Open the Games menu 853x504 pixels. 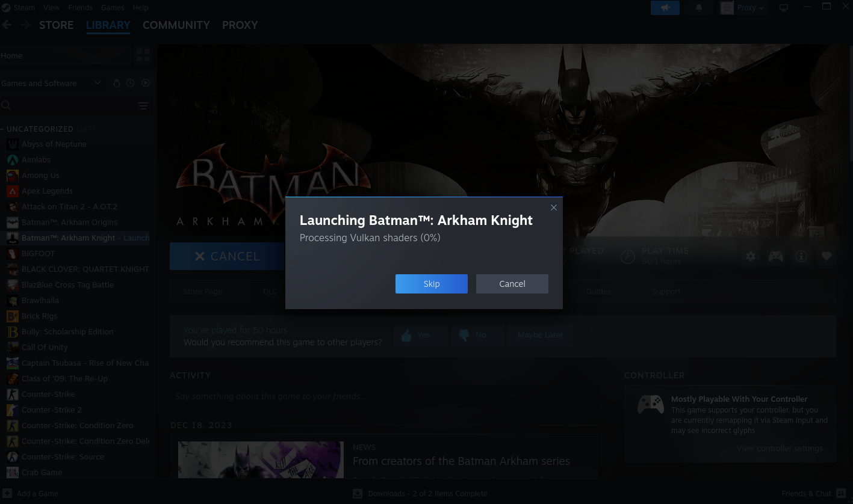point(113,8)
